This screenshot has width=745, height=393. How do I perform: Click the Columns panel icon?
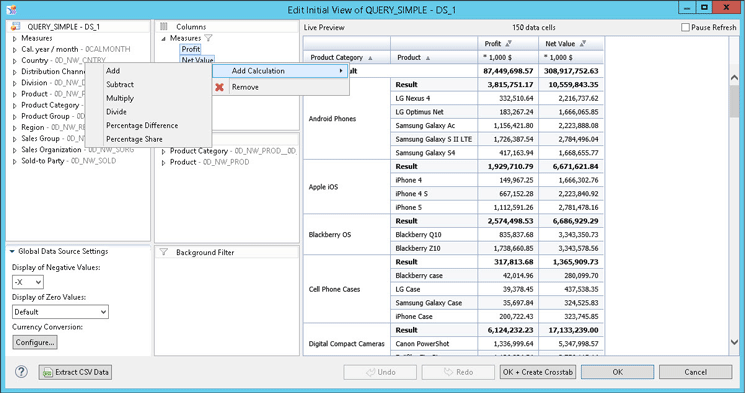point(163,27)
